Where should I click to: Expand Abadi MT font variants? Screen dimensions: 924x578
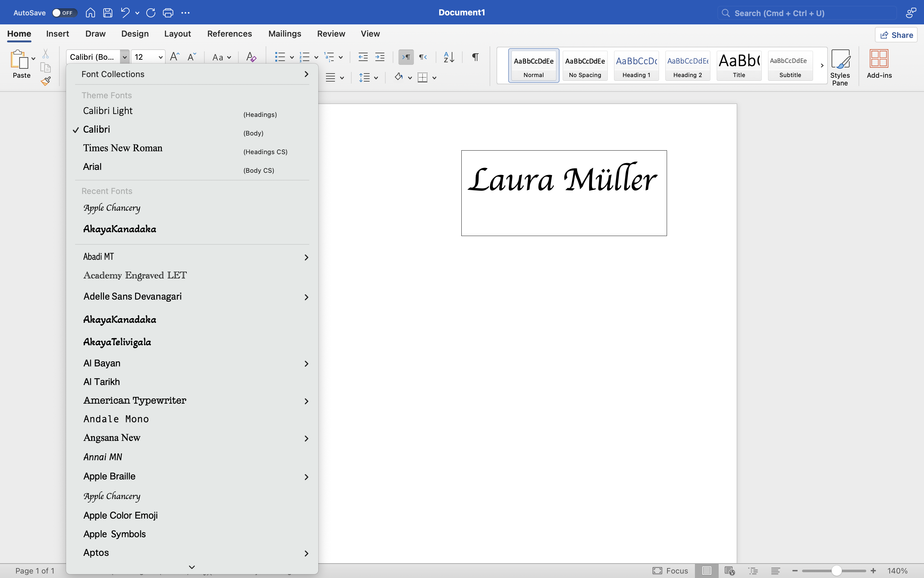coord(306,257)
